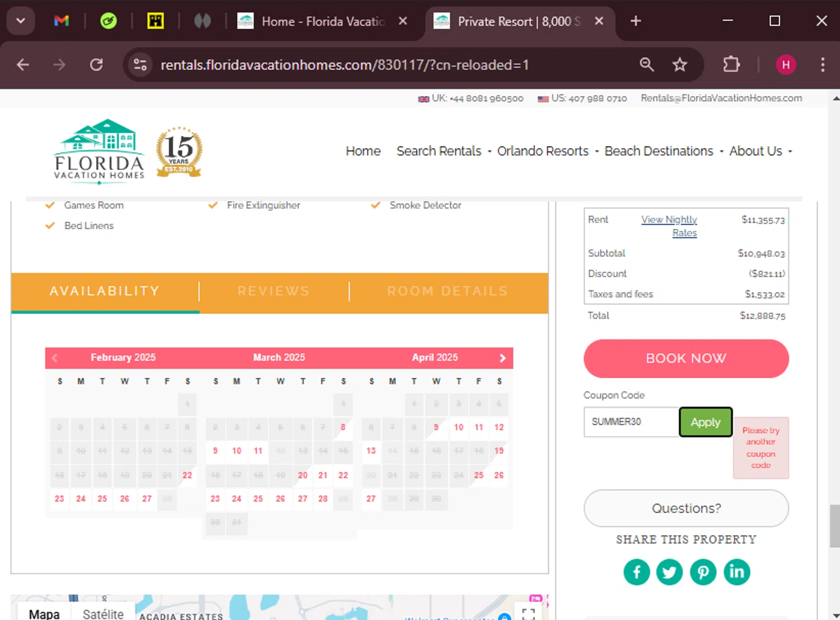
Task: Show previous months in calendar
Action: (55, 358)
